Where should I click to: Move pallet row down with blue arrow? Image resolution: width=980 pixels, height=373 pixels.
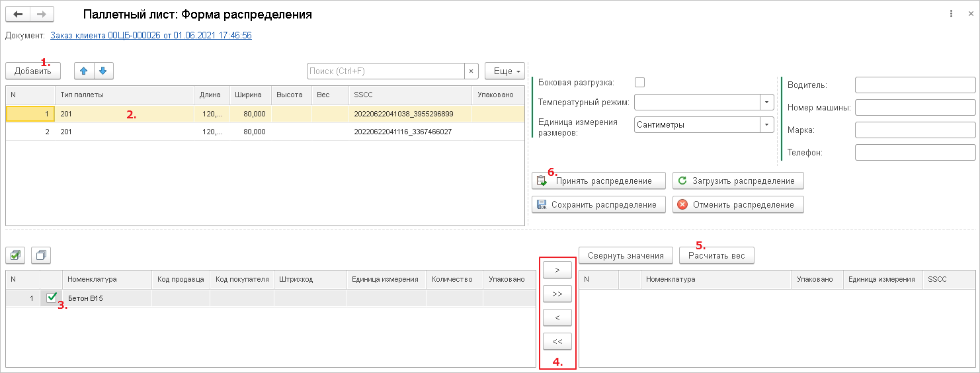coord(103,71)
